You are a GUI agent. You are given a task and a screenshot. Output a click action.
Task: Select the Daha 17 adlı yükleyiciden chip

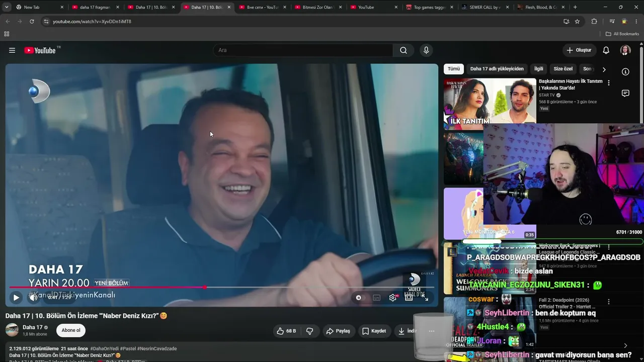point(497,69)
